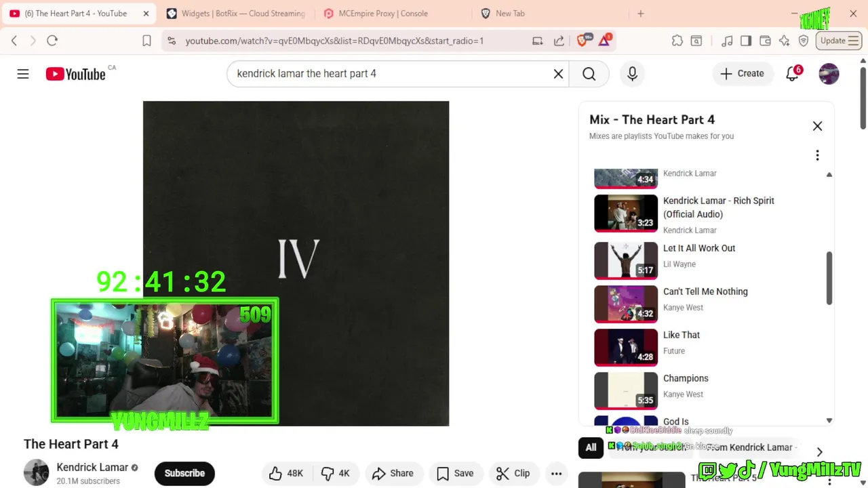Go to the YouTube home logo
The height and width of the screenshot is (488, 868).
click(x=75, y=74)
